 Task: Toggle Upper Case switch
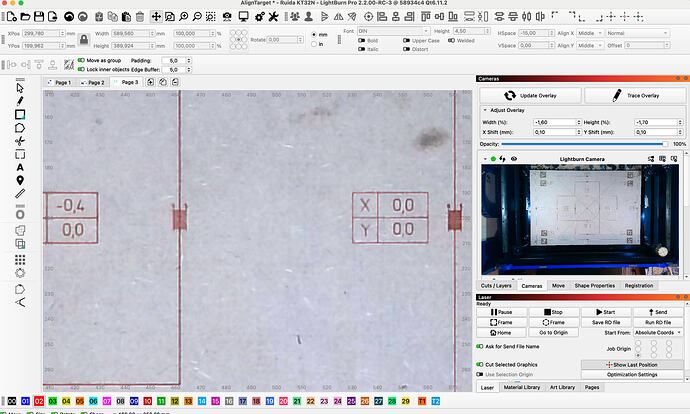406,40
